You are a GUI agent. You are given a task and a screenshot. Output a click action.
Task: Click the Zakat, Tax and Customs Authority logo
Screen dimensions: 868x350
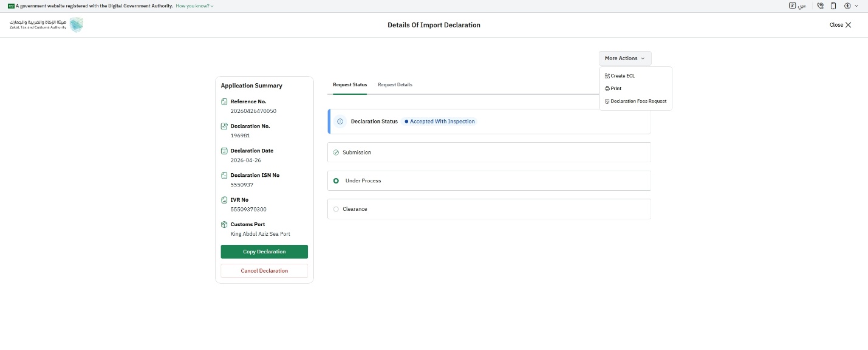click(x=46, y=25)
